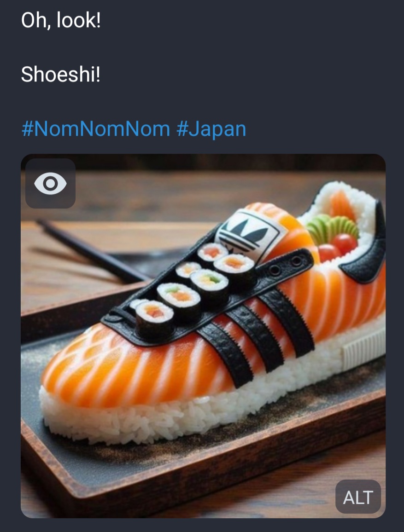
Task: Toggle the eye icon to hide the image
Action: 50,184
